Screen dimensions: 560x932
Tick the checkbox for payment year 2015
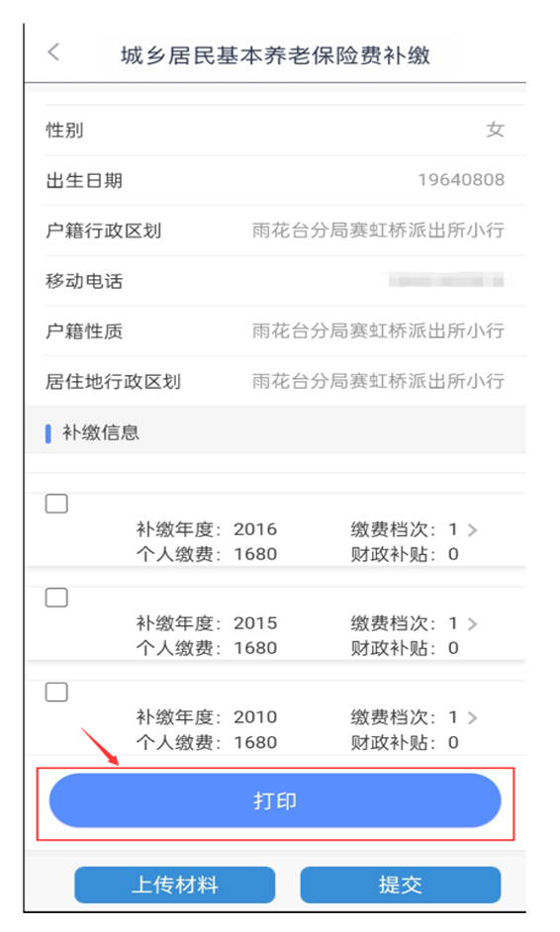coord(56,598)
